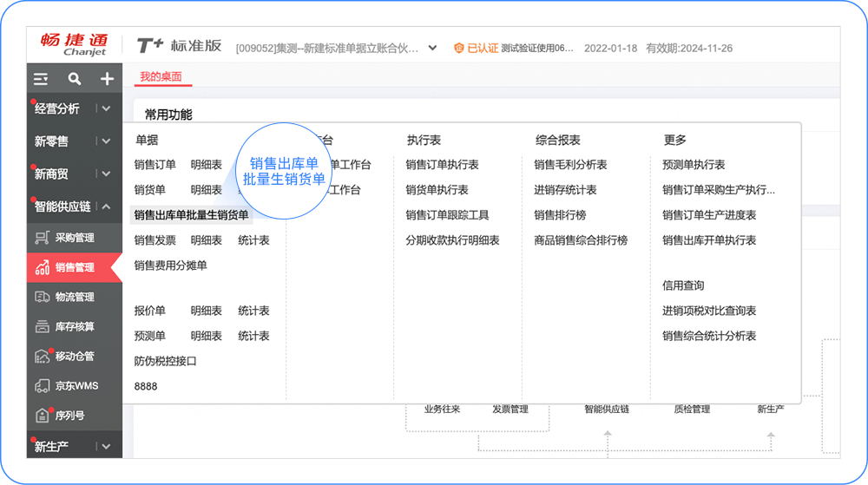The width and height of the screenshot is (868, 485).
Task: Click the search magnifier icon in sidebar
Action: point(74,79)
